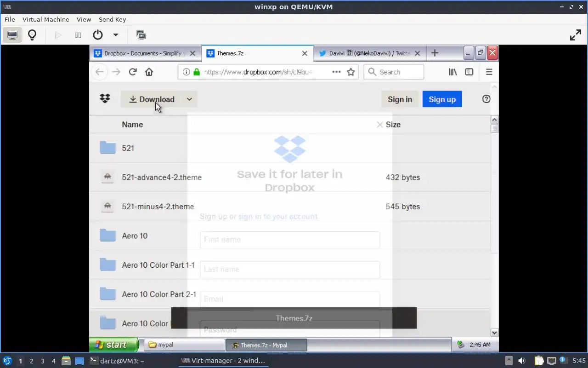Image resolution: width=588 pixels, height=368 pixels.
Task: Open a new browser tab
Action: 435,53
